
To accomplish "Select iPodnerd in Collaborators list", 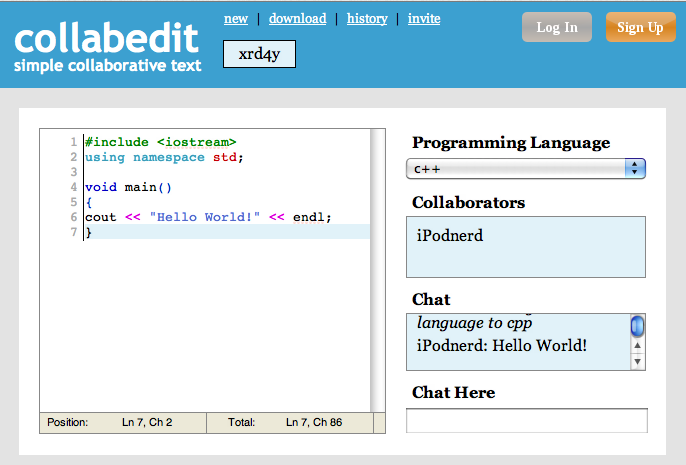I will (x=450, y=235).
